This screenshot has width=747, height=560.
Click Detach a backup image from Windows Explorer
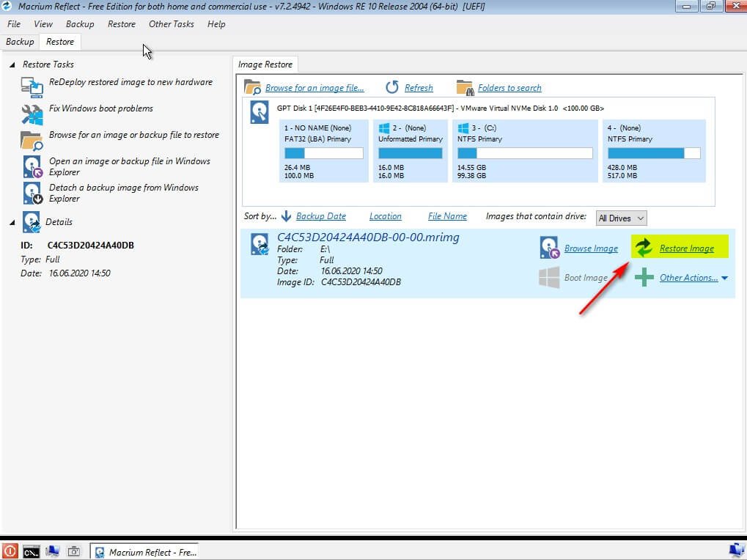124,193
